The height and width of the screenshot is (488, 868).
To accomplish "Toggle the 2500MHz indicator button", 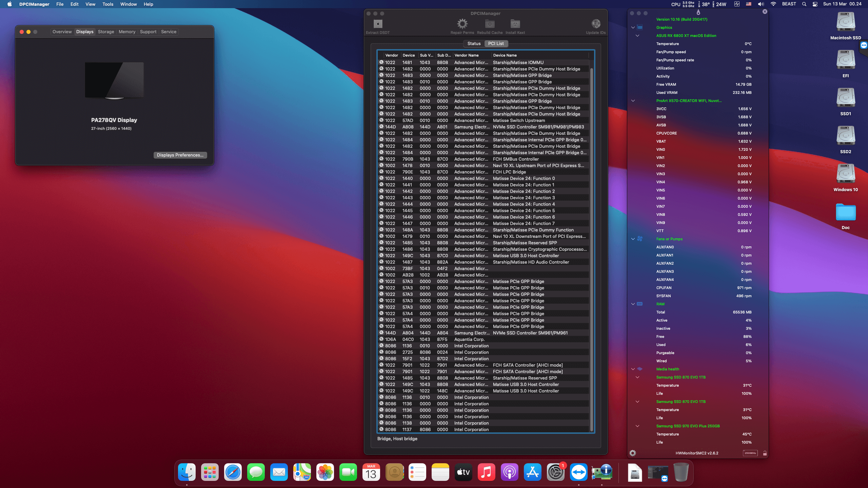I will pos(750,453).
